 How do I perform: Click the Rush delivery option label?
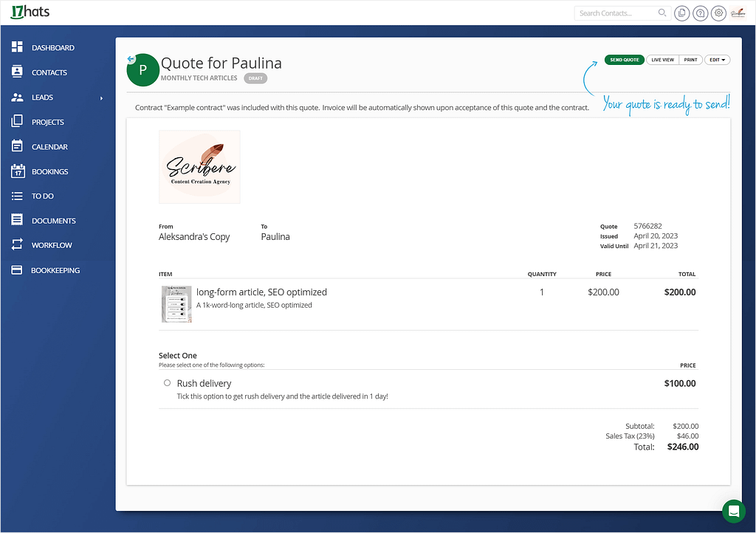click(x=204, y=383)
